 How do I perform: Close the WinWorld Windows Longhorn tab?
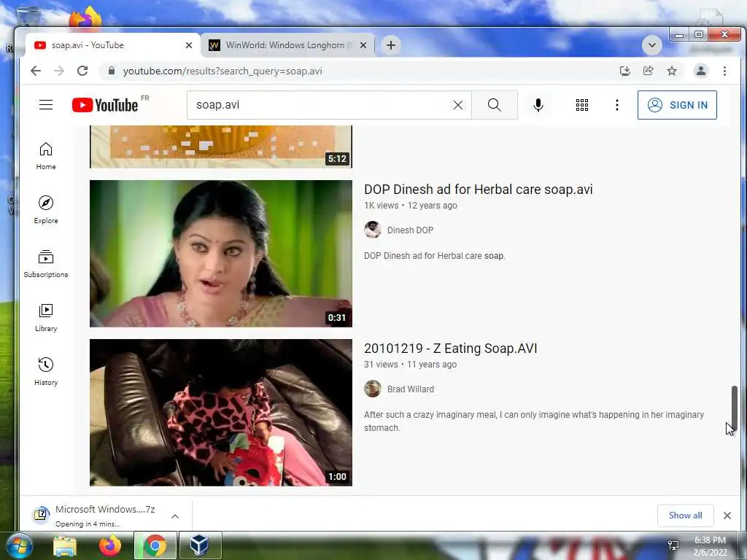363,45
